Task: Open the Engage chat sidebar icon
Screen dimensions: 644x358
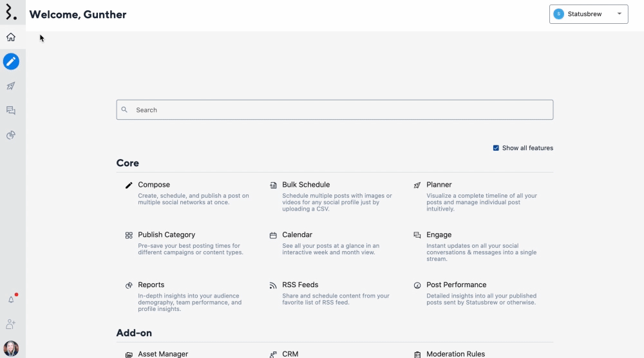Action: tap(11, 111)
